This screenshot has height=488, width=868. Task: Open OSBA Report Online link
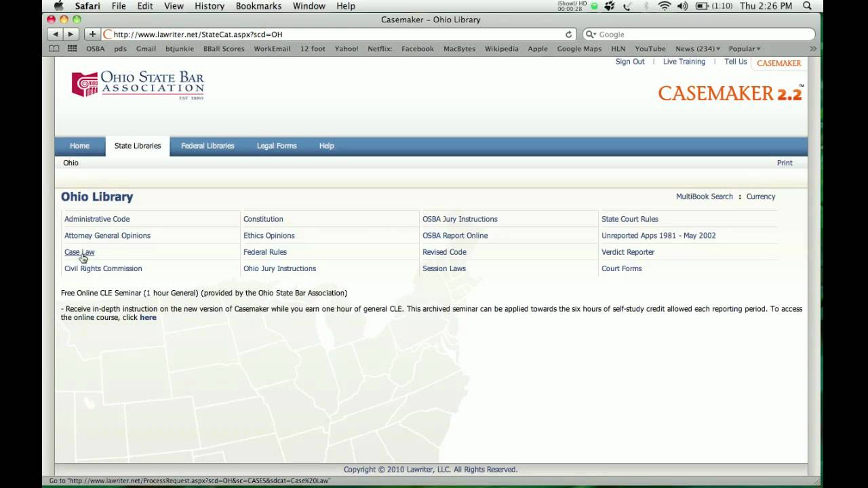click(455, 235)
